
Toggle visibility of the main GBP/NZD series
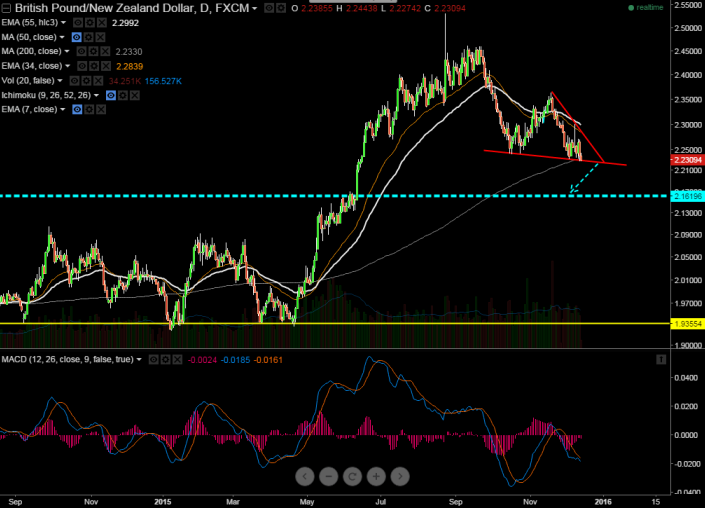coord(269,8)
